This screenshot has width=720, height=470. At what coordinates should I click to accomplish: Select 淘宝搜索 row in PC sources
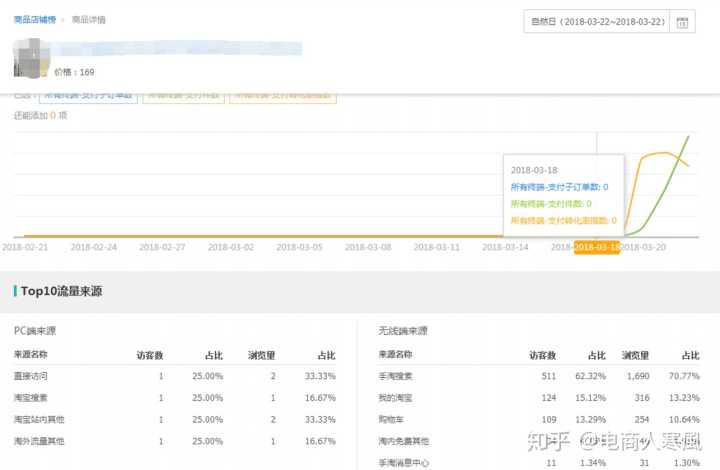click(x=31, y=397)
